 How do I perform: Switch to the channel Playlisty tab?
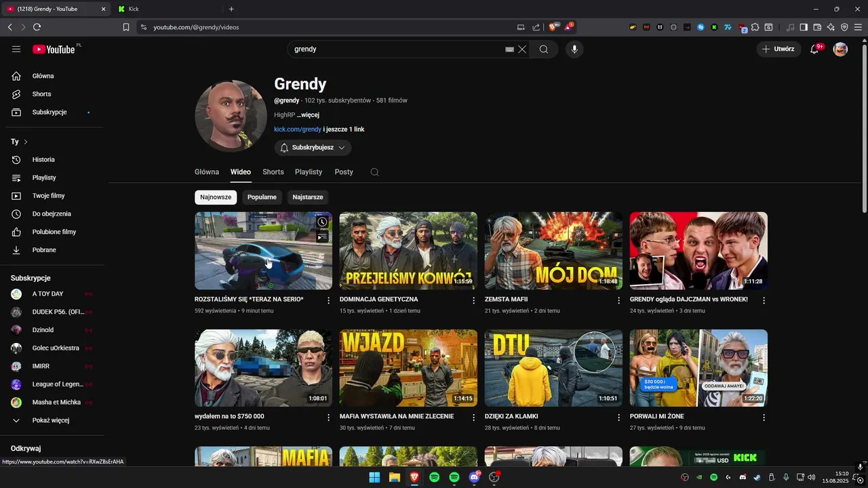[x=309, y=172]
